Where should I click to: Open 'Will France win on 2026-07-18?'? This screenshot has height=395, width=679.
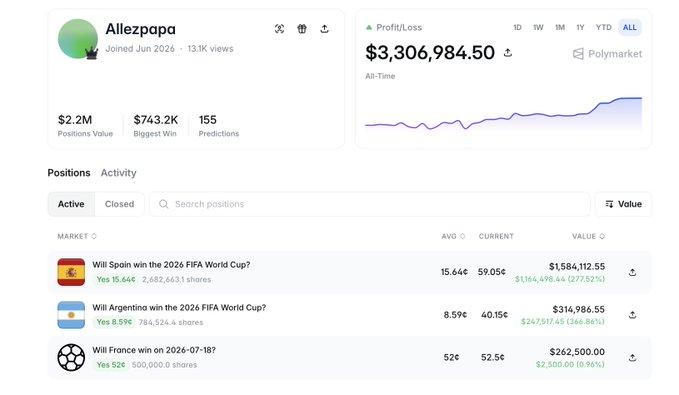pyautogui.click(x=154, y=350)
